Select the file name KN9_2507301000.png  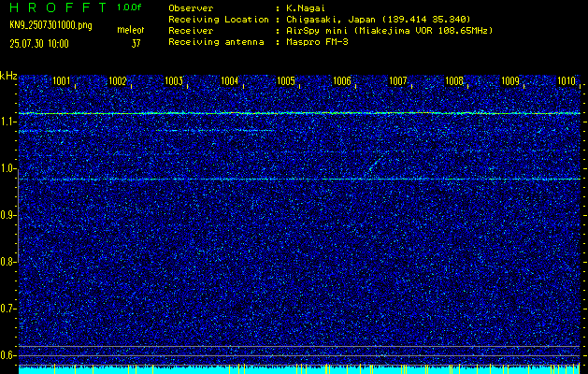[50, 25]
